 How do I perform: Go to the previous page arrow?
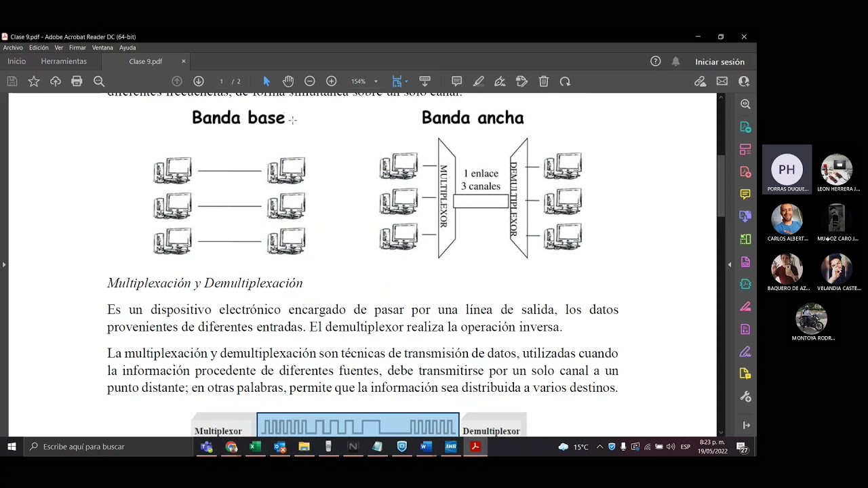click(177, 81)
